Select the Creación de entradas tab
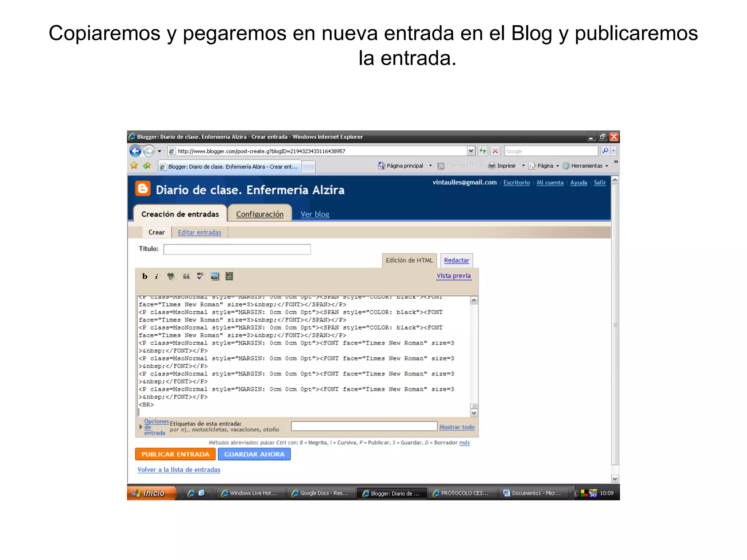The height and width of the screenshot is (560, 747). coord(180,214)
